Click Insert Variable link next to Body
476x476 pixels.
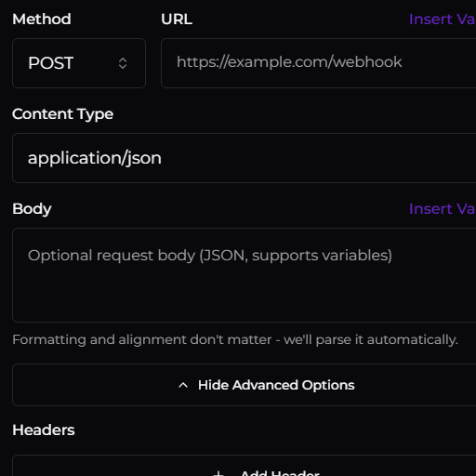(443, 209)
